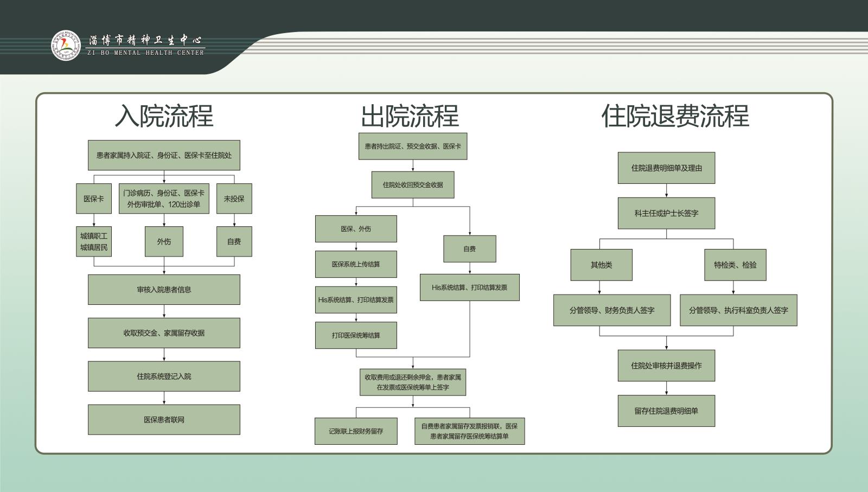The height and width of the screenshot is (492, 868).
Task: Select the 未投保 box
Action: point(234,199)
